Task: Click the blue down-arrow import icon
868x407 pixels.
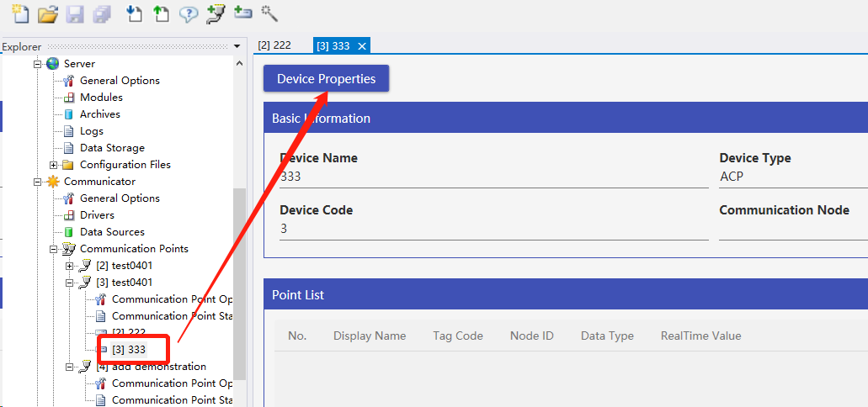Action: [x=133, y=13]
